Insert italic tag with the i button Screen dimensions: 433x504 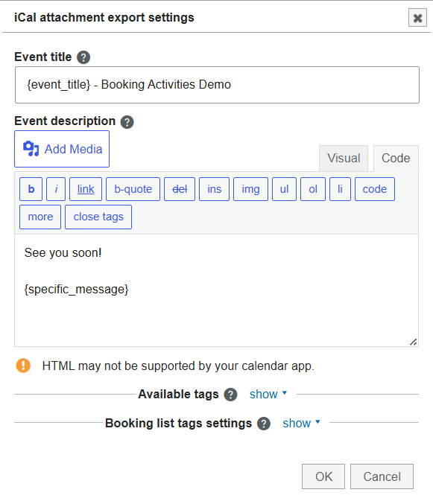(56, 189)
